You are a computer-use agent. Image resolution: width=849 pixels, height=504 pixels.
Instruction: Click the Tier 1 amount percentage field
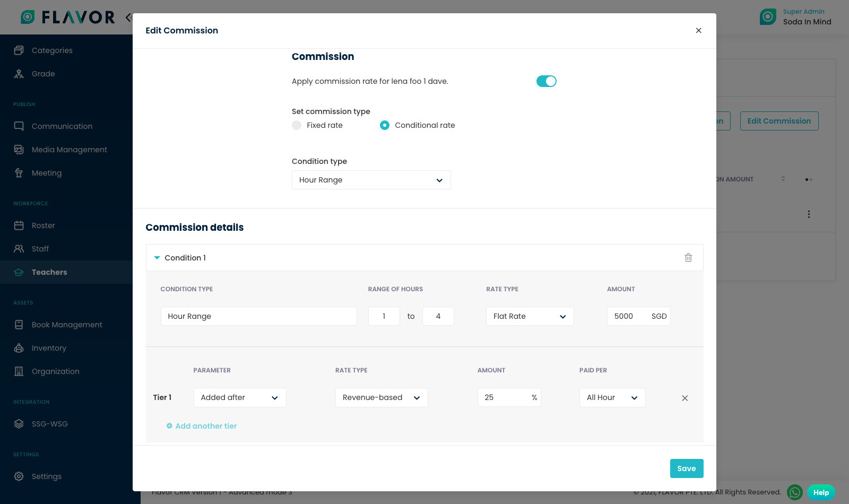pos(503,397)
